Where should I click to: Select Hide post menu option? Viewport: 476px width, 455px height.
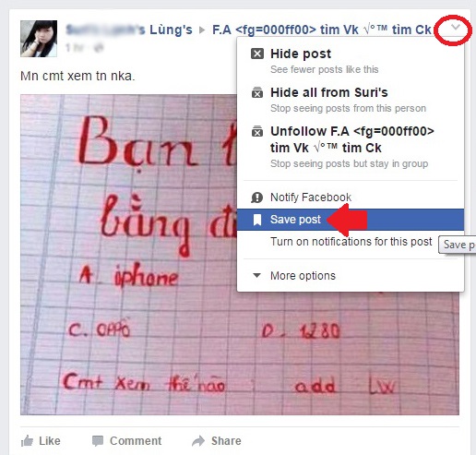[x=351, y=61]
